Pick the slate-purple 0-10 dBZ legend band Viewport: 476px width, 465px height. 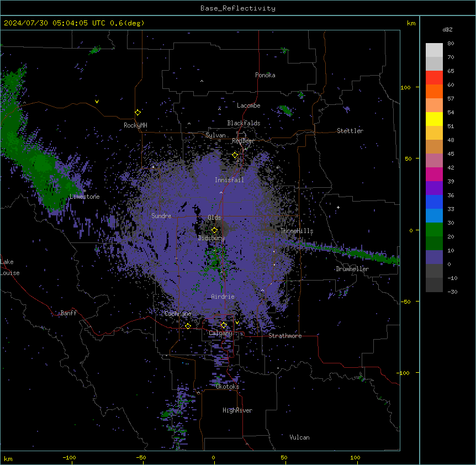pyautogui.click(x=434, y=257)
